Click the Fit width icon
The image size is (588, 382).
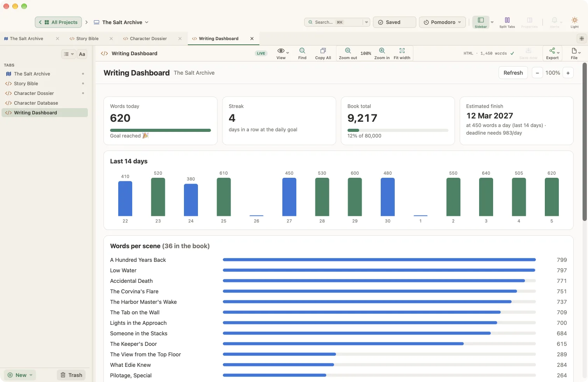[402, 51]
